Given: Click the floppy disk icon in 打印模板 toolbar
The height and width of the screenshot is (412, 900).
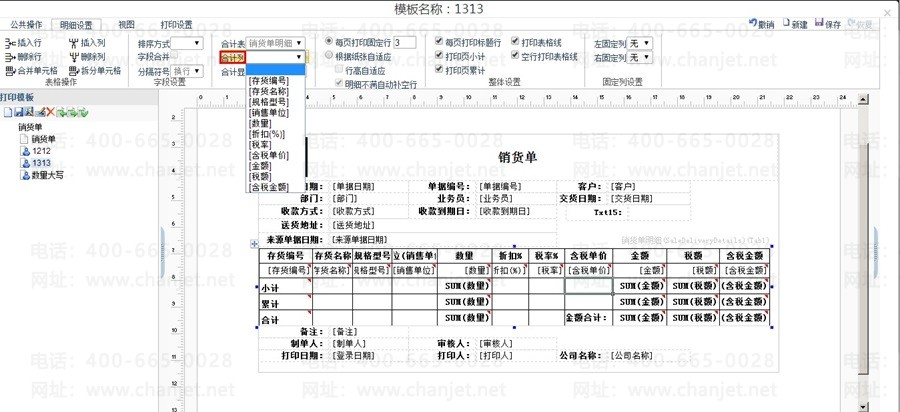Looking at the screenshot, I should point(18,112).
